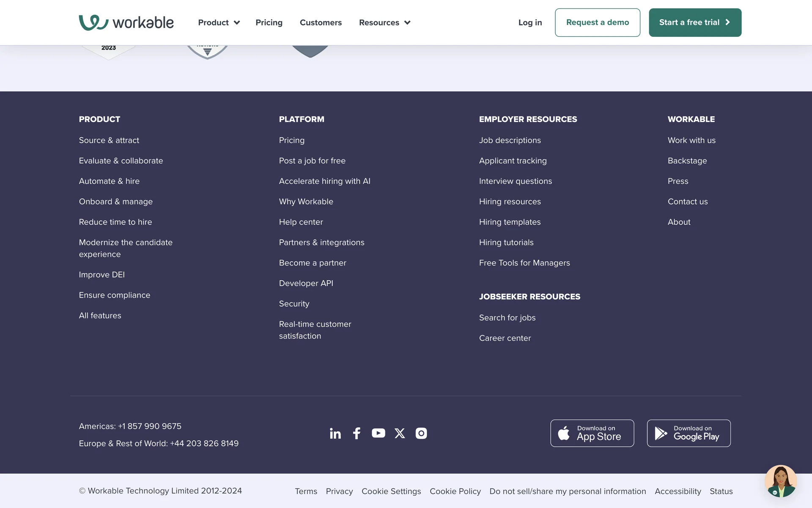Open Cookie Settings in footer
This screenshot has height=508, width=812.
pos(391,491)
